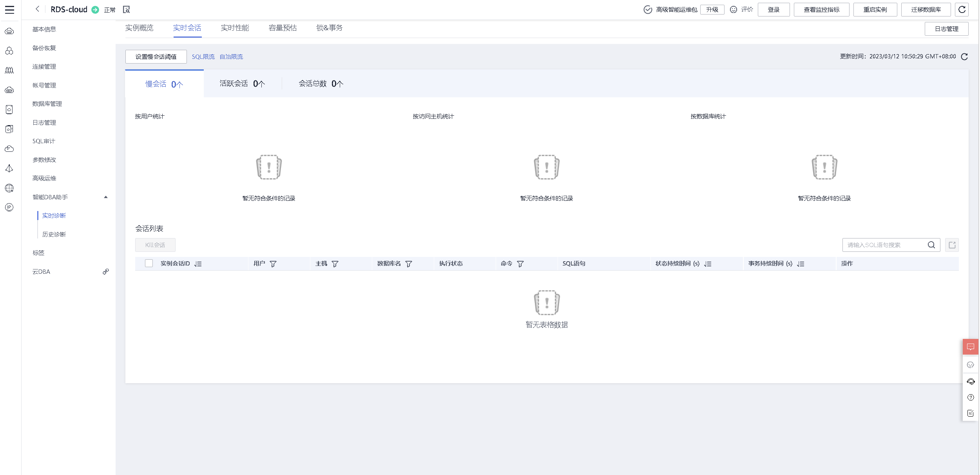Click the back arrow next to RDS-cloud
980x475 pixels.
pos(38,9)
